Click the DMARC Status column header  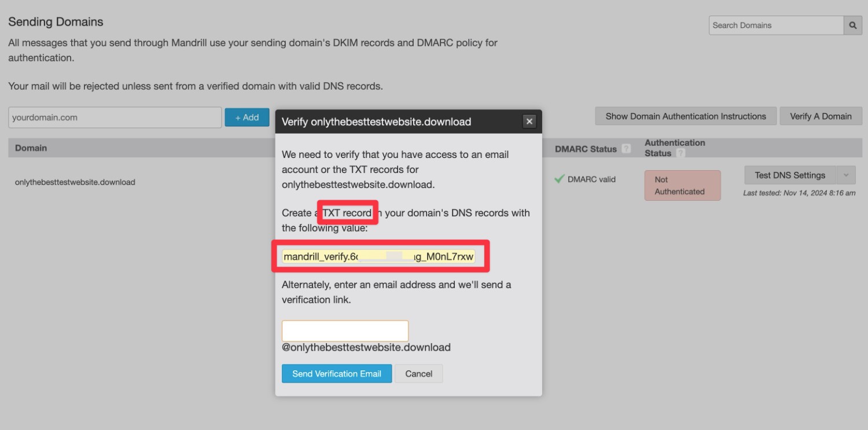(586, 149)
